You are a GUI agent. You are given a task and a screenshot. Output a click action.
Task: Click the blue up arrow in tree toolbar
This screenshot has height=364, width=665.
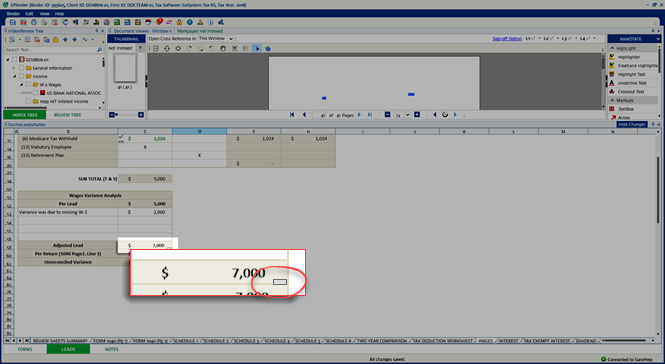point(65,39)
